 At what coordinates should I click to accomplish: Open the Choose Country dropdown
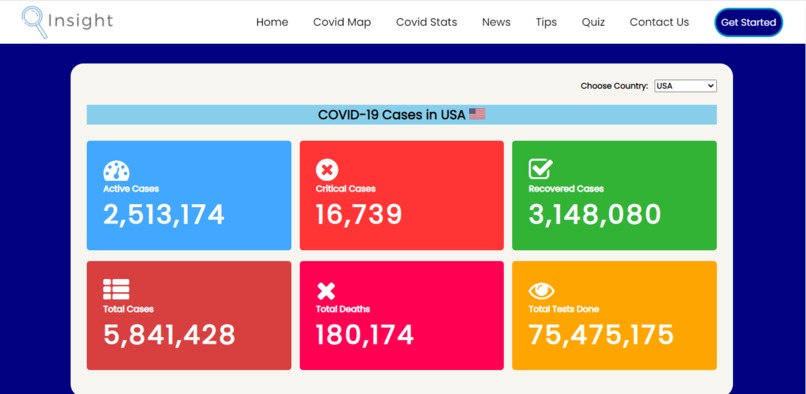tap(685, 86)
